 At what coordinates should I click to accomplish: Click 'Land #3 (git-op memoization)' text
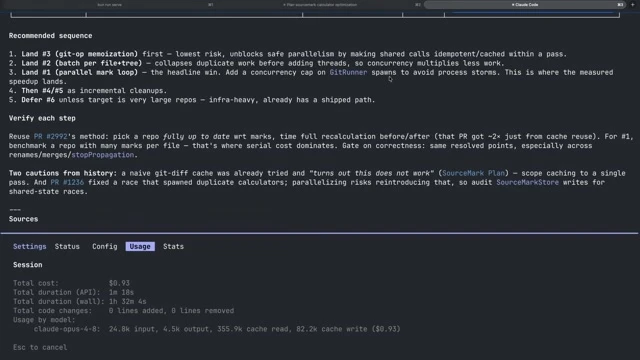click(80, 54)
